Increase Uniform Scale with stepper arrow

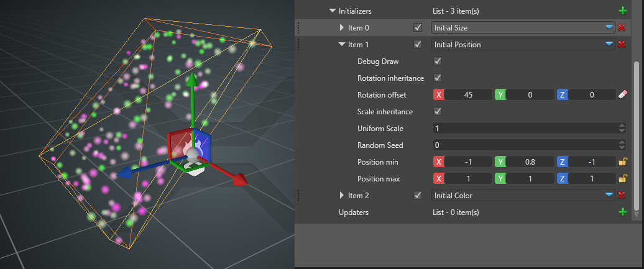tap(622, 126)
